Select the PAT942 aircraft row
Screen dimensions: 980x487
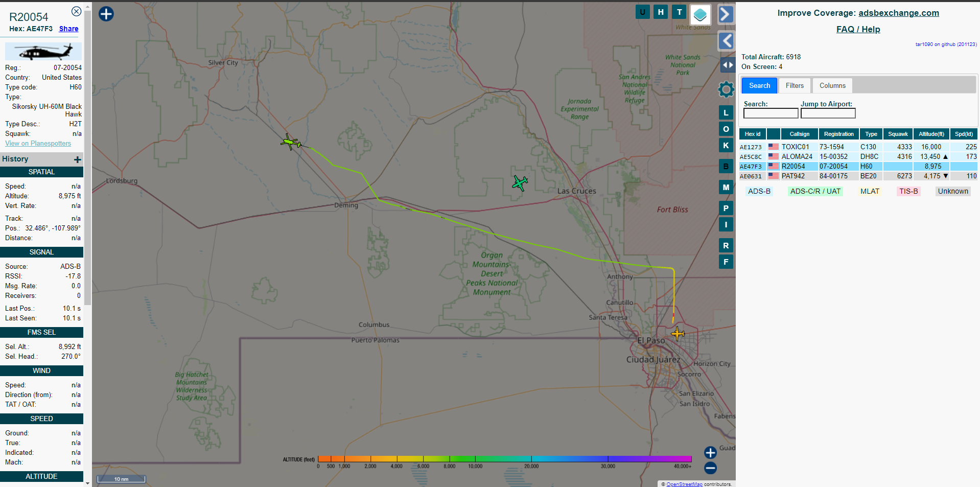tap(858, 176)
